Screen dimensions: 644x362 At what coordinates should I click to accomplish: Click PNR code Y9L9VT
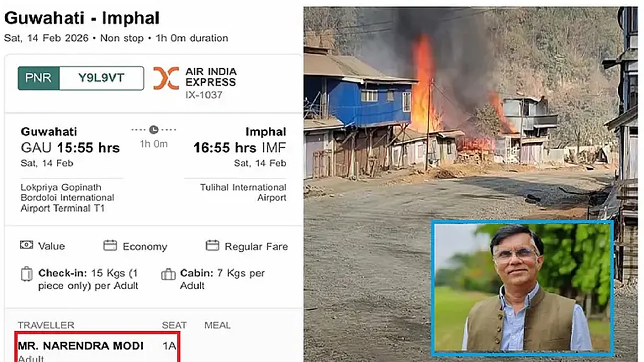pyautogui.click(x=101, y=78)
